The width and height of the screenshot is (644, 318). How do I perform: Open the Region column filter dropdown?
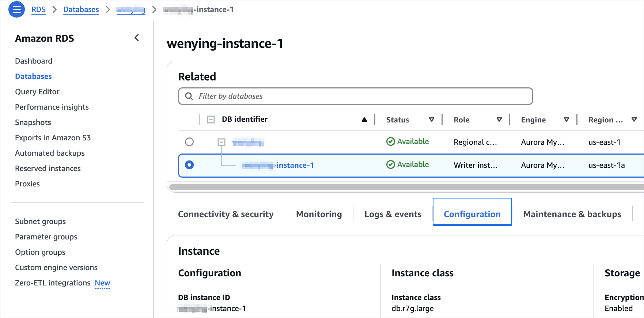634,120
